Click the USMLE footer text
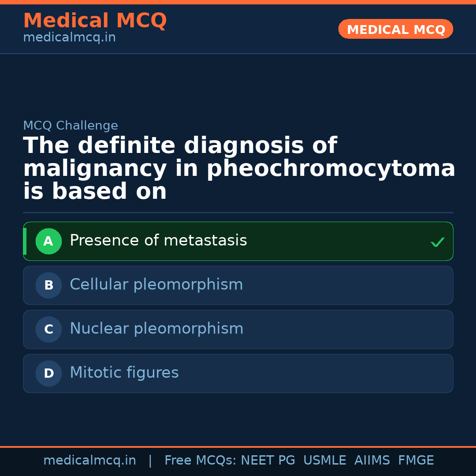This screenshot has height=476, width=476. (324, 461)
